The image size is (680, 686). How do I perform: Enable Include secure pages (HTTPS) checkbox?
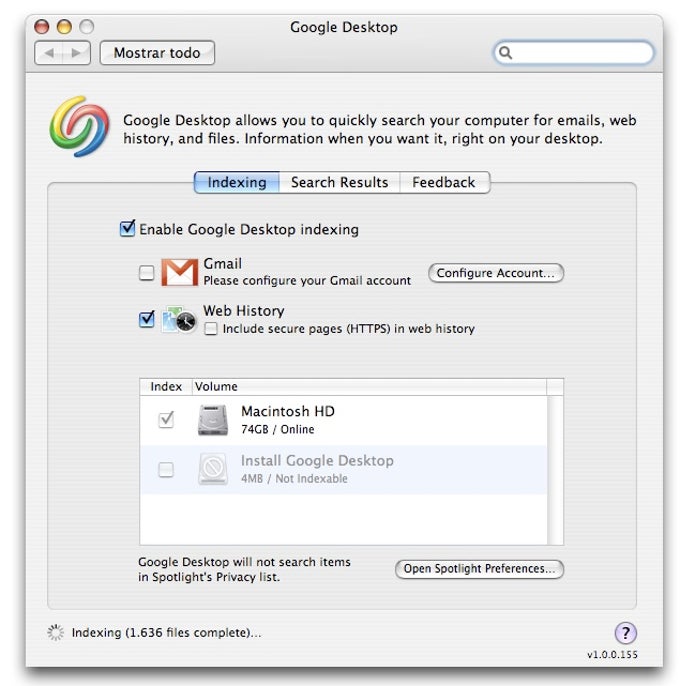click(x=211, y=329)
